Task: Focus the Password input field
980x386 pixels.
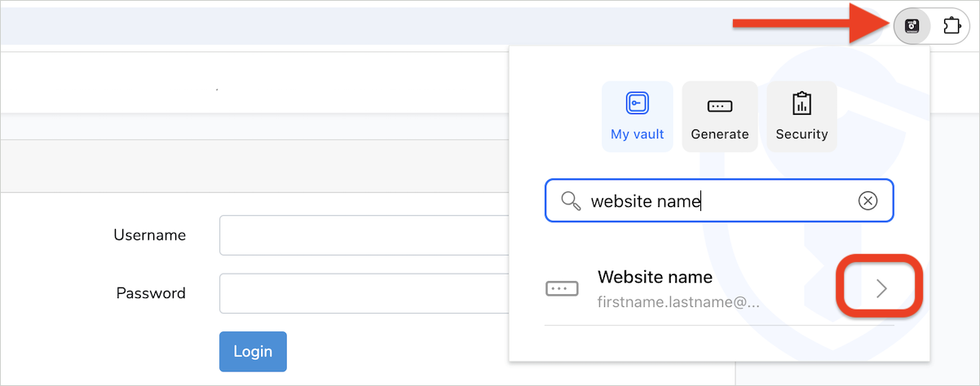Action: point(364,293)
